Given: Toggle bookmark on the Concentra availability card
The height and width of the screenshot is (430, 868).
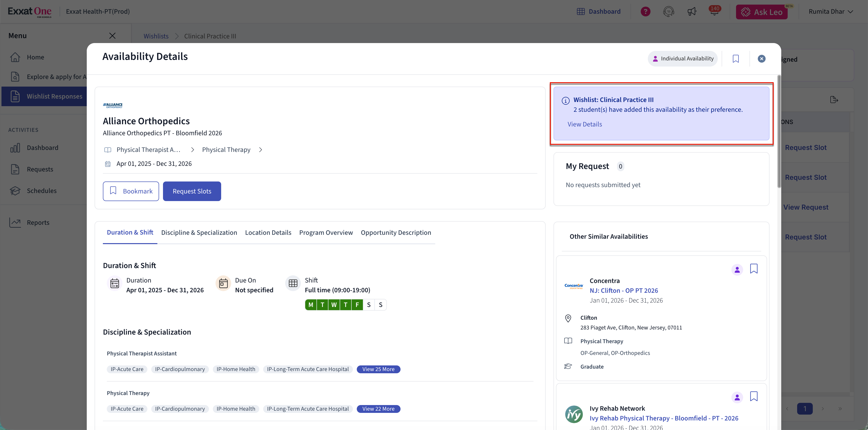Looking at the screenshot, I should pyautogui.click(x=754, y=269).
